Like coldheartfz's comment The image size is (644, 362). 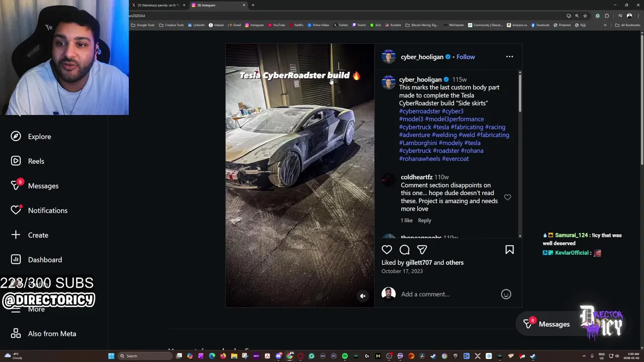click(x=508, y=198)
